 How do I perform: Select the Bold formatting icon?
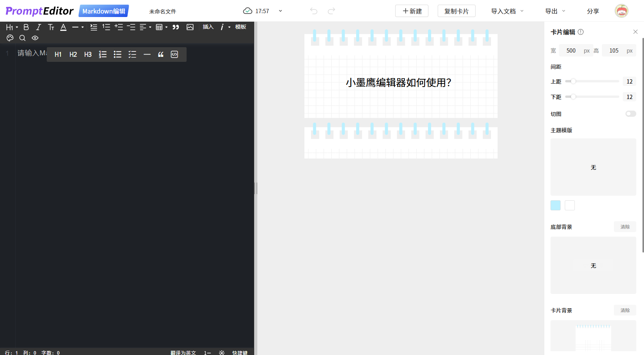pyautogui.click(x=26, y=27)
